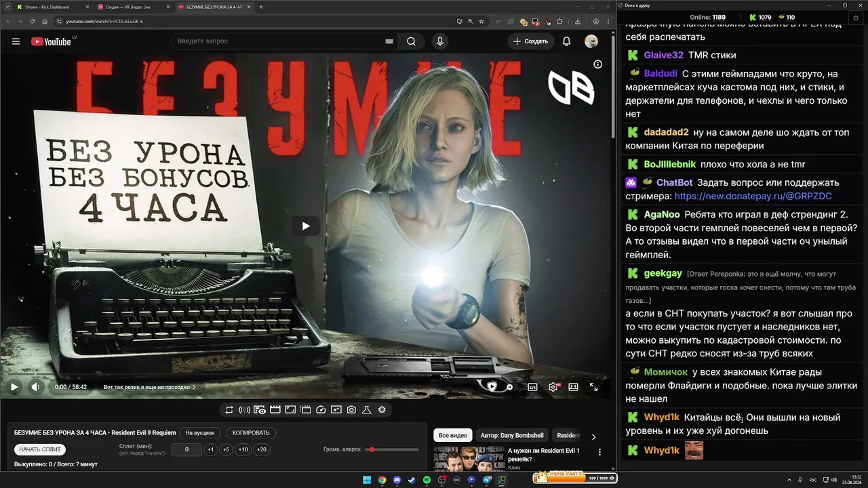This screenshot has height=488, width=868.
Task: Toggle subtitles in the player
Action: coord(532,387)
